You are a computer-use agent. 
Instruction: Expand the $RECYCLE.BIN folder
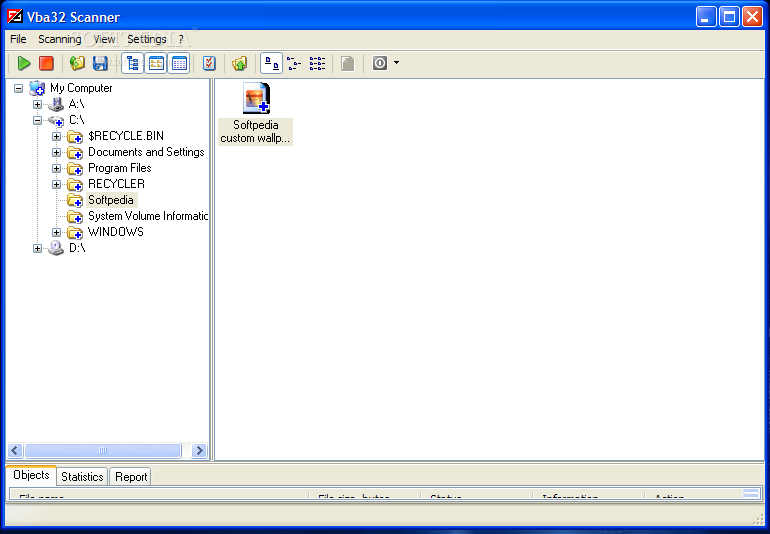coord(56,136)
